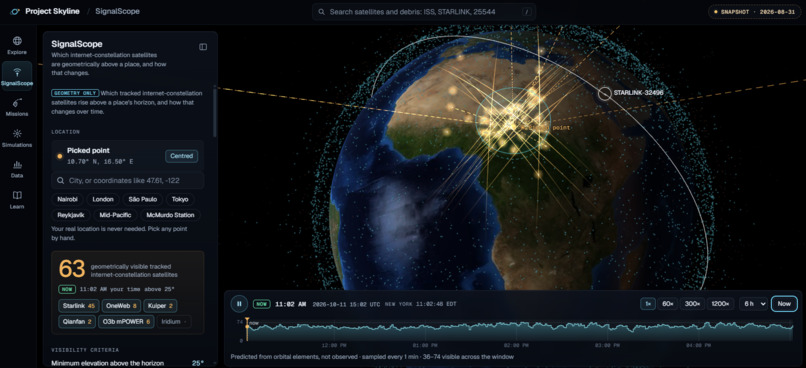The image size is (806, 368).
Task: Choose the São Paulo preset location
Action: 143,199
